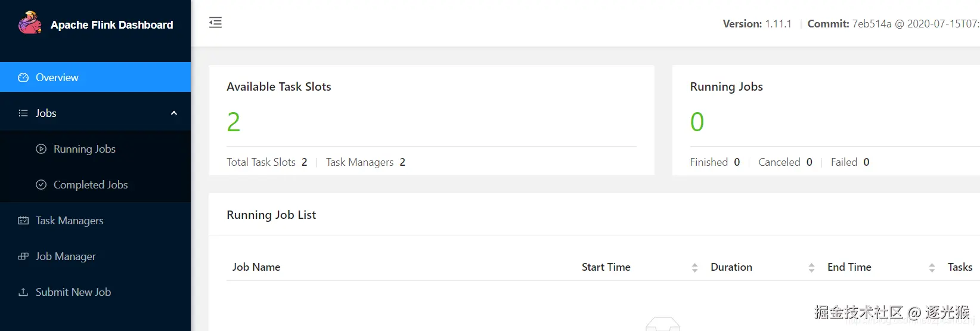This screenshot has height=331, width=980.
Task: Open the Task Managers page
Action: pos(70,221)
